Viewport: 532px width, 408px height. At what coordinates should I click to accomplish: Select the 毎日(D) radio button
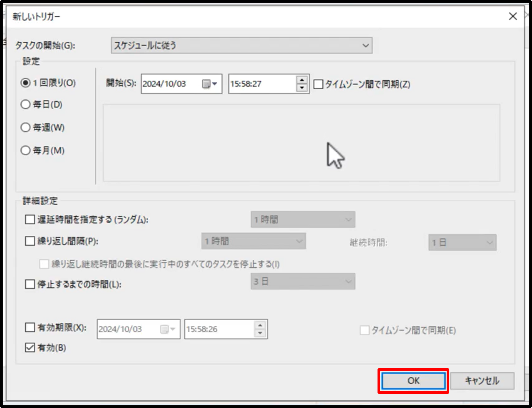coord(25,104)
